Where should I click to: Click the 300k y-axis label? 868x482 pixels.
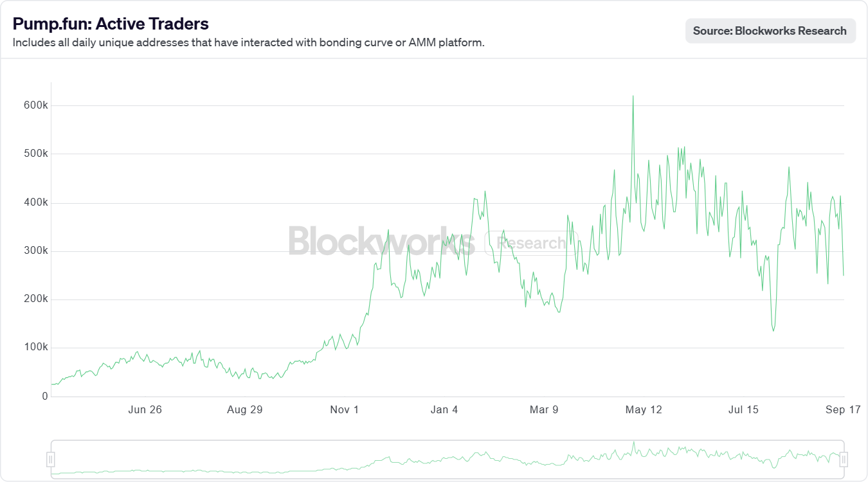tap(36, 251)
